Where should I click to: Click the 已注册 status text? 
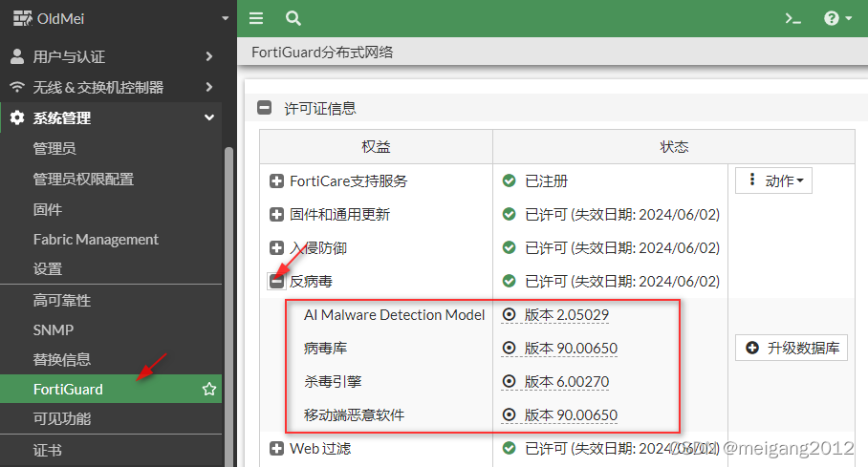[547, 180]
